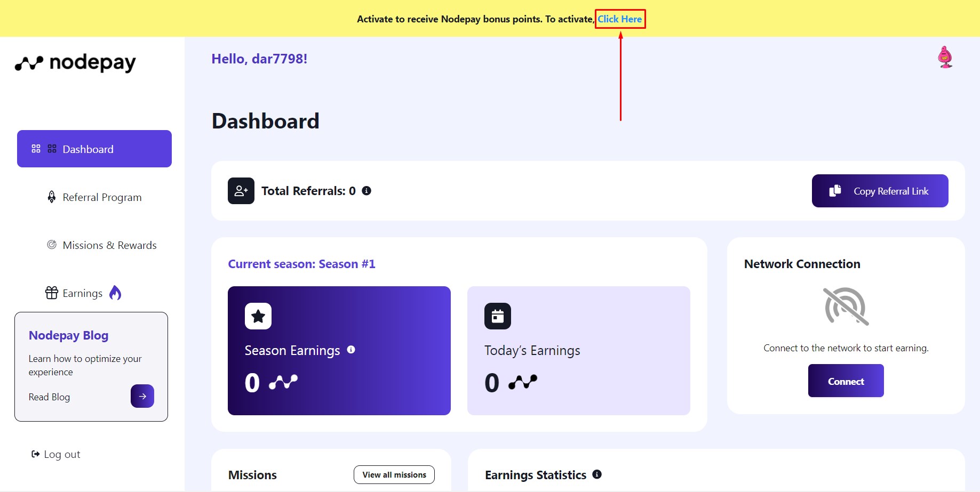Open the Read Blog link
The height and width of the screenshot is (492, 980).
click(x=50, y=397)
